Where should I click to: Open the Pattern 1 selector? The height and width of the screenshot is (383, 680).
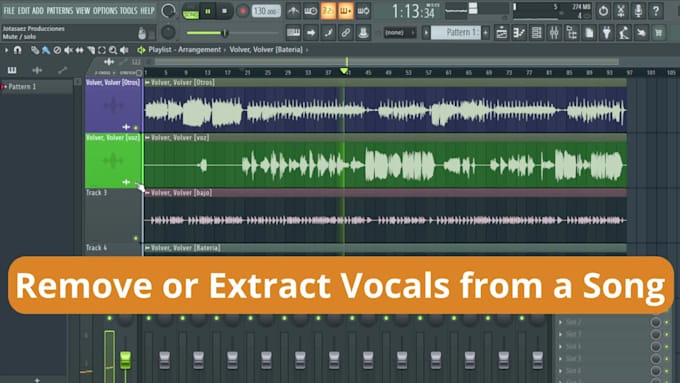[456, 33]
